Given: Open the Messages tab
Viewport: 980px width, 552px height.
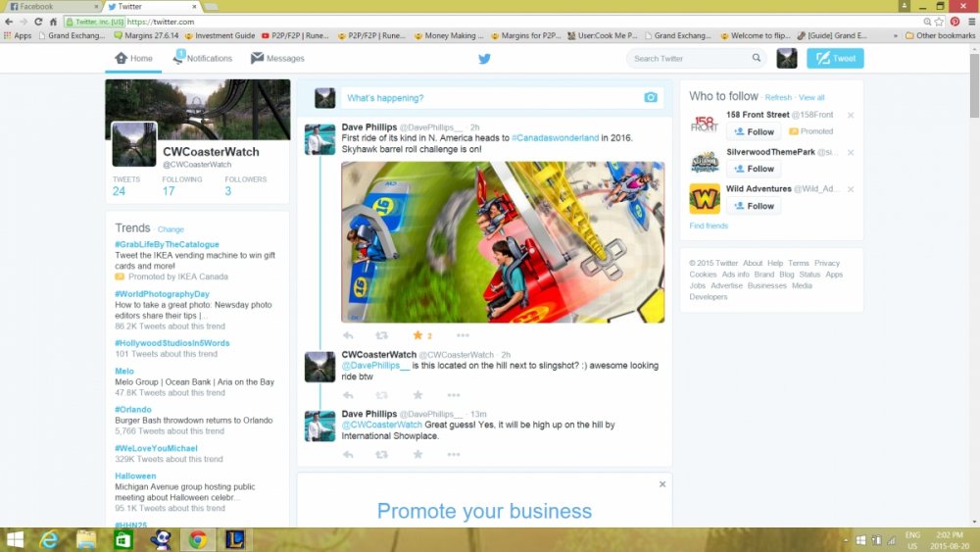Looking at the screenshot, I should (277, 58).
